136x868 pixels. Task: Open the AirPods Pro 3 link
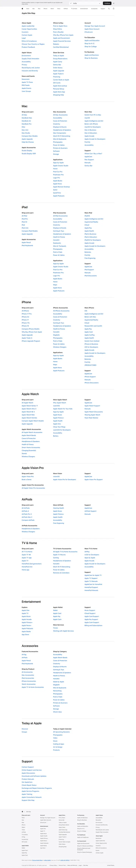tap(27, 514)
